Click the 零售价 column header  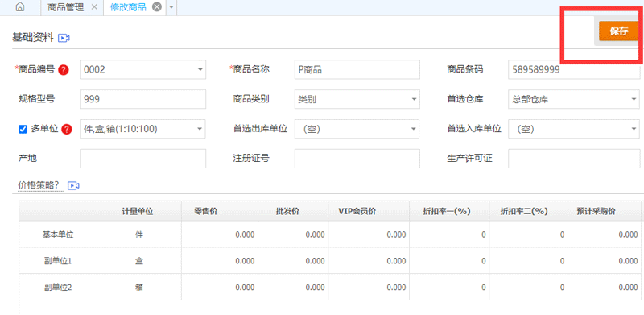pyautogui.click(x=220, y=211)
